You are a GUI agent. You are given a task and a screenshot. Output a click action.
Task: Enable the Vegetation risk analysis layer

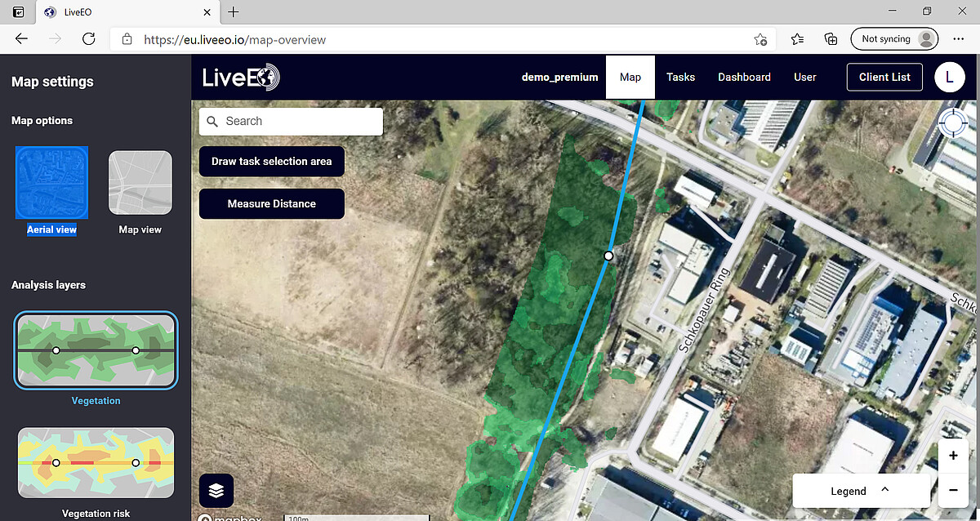[x=96, y=462]
